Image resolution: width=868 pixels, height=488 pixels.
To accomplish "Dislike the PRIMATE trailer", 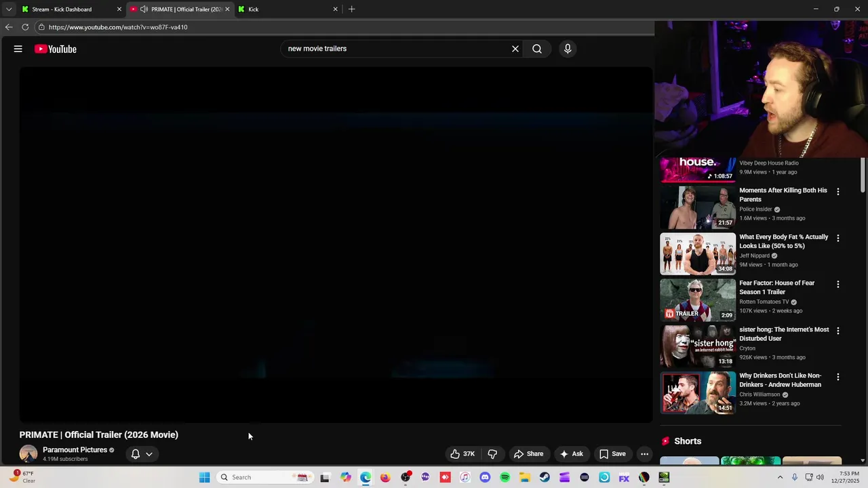I will click(492, 454).
